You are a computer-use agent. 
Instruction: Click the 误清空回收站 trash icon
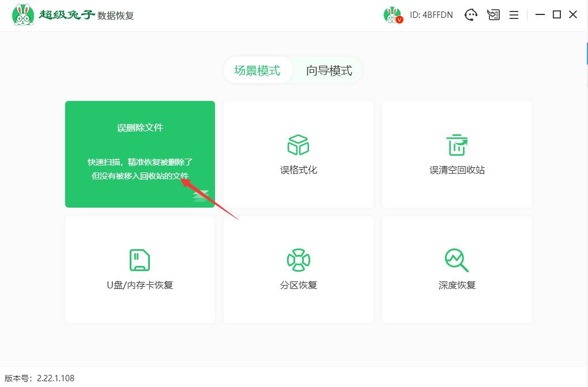457,145
